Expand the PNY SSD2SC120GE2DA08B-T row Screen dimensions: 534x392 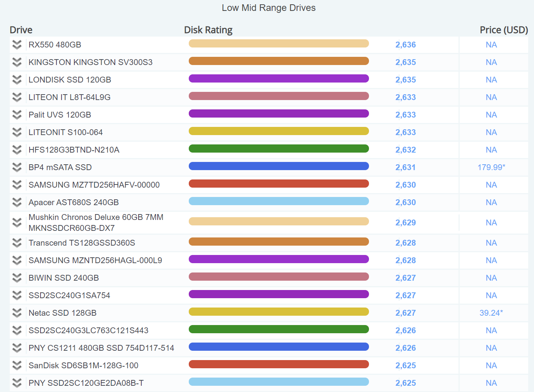point(17,383)
